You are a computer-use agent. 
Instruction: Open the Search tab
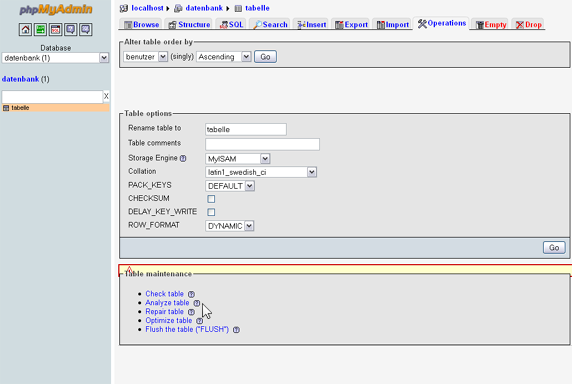click(x=270, y=24)
